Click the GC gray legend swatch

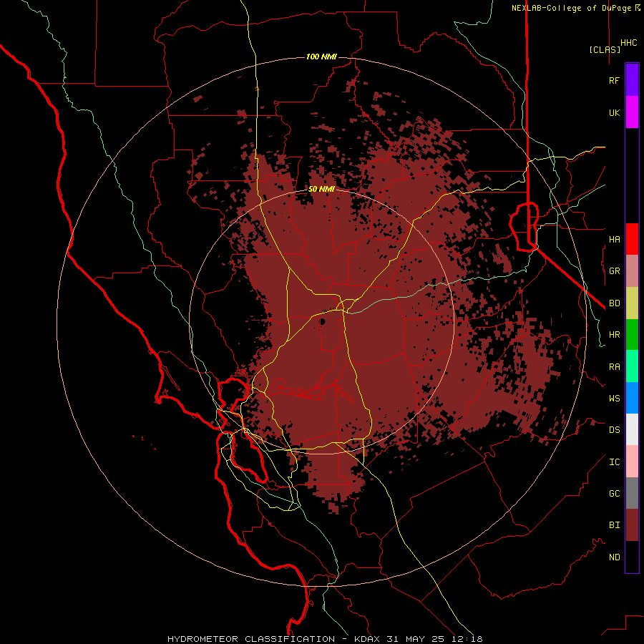coord(632,493)
